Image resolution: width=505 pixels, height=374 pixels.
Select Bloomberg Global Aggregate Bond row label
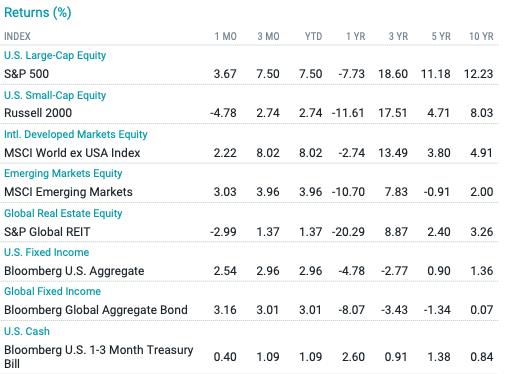coord(96,310)
